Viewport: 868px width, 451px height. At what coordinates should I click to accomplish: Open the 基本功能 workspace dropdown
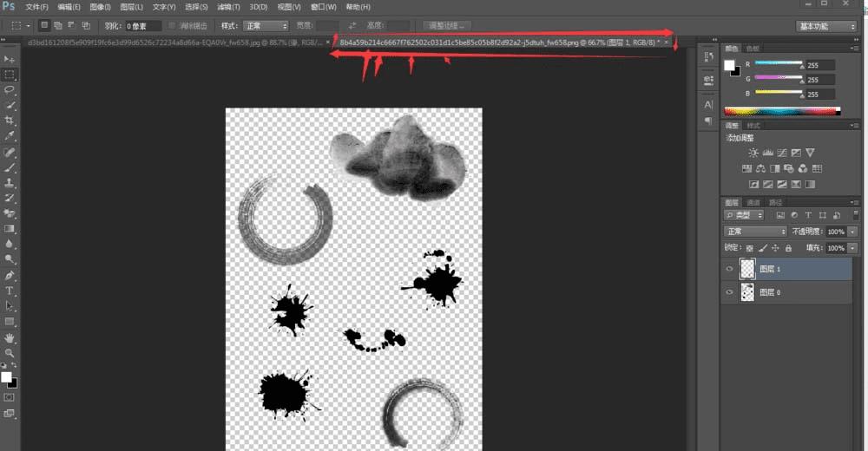pos(826,27)
